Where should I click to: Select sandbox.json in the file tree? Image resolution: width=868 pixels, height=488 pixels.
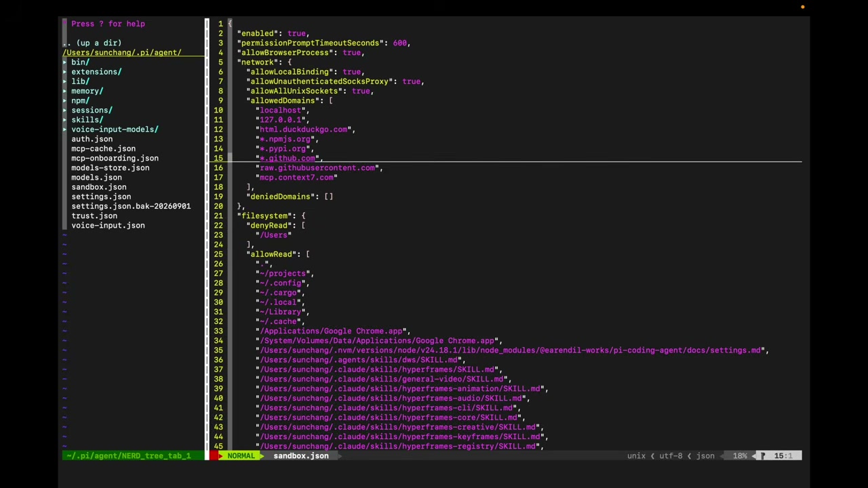point(99,187)
